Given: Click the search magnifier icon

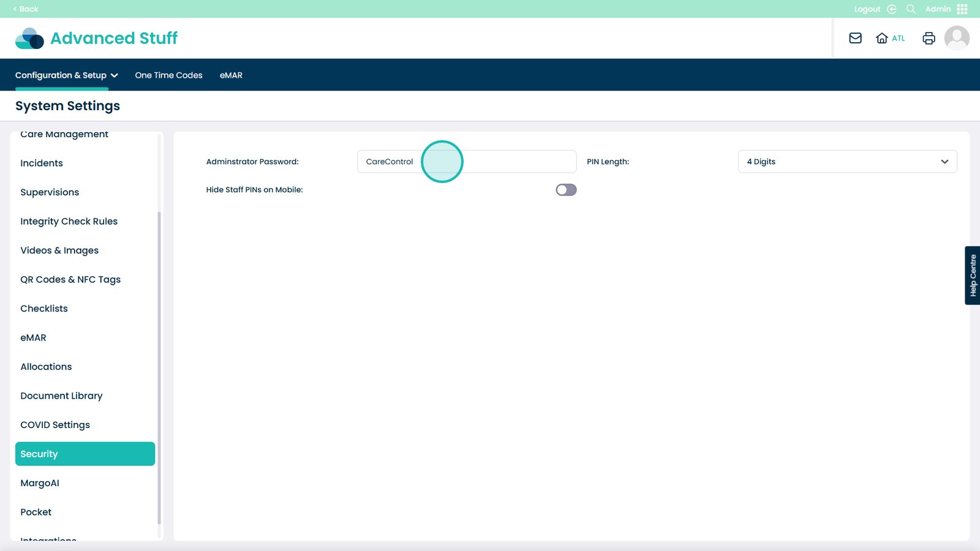Looking at the screenshot, I should [x=911, y=9].
